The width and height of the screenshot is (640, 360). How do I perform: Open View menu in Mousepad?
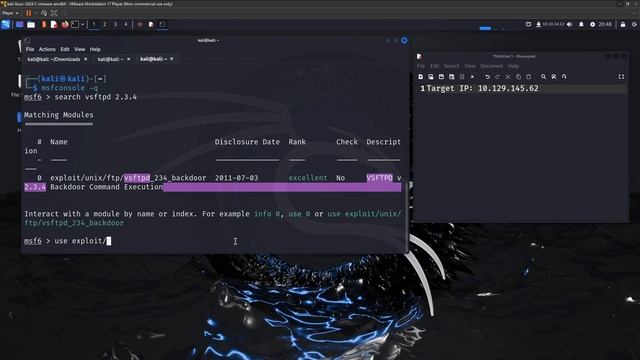[x=470, y=66]
